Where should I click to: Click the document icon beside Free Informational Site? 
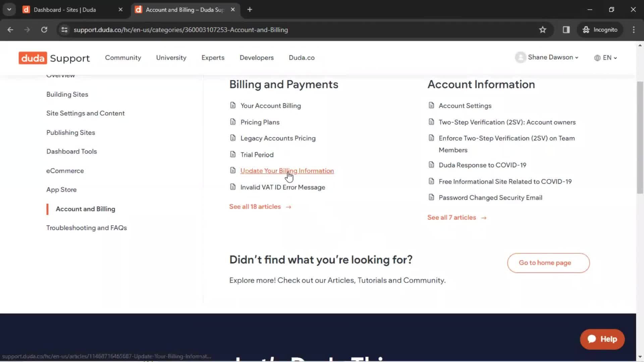[x=431, y=181]
